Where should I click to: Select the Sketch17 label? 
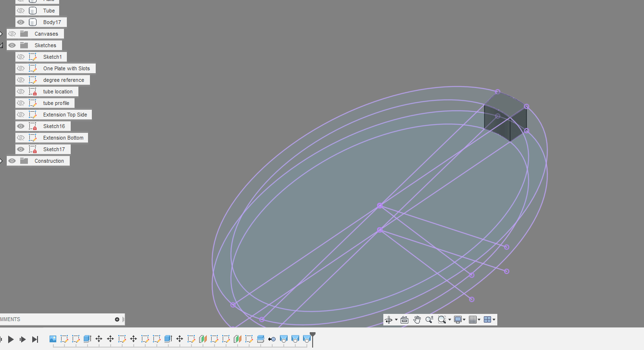[x=54, y=149]
